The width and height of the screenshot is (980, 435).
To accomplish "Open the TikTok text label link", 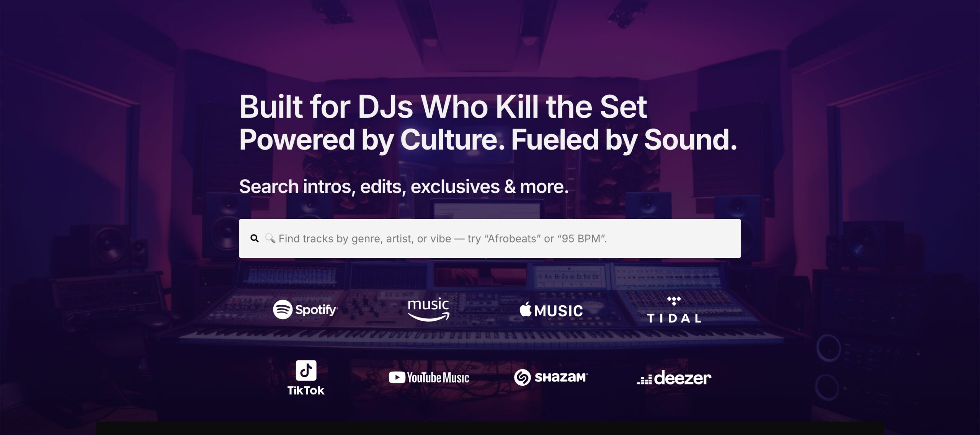I will pyautogui.click(x=306, y=390).
